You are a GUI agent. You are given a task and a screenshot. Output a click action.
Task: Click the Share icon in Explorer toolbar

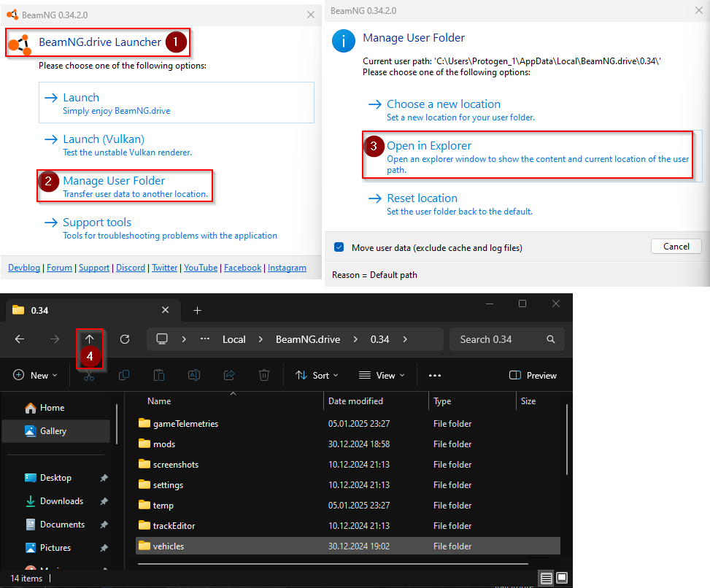(x=229, y=375)
